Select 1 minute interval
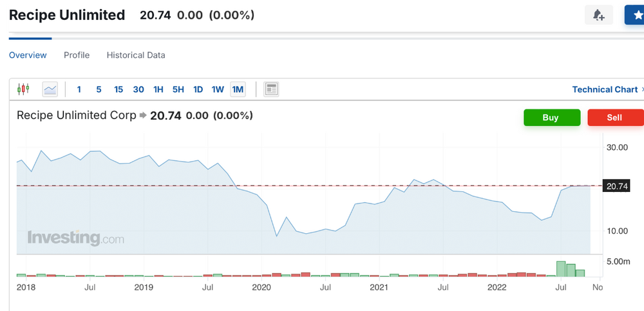644x311 pixels. point(79,89)
